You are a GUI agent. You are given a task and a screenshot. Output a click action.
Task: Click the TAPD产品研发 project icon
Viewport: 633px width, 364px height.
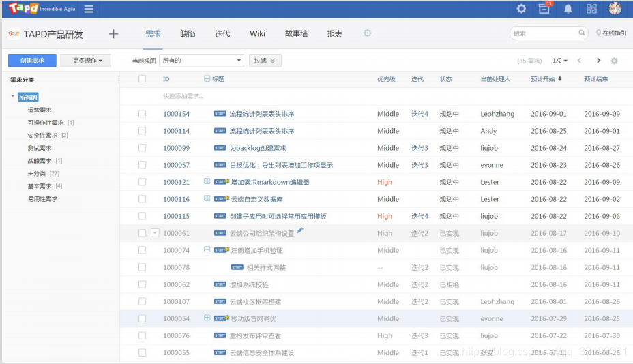(x=14, y=34)
